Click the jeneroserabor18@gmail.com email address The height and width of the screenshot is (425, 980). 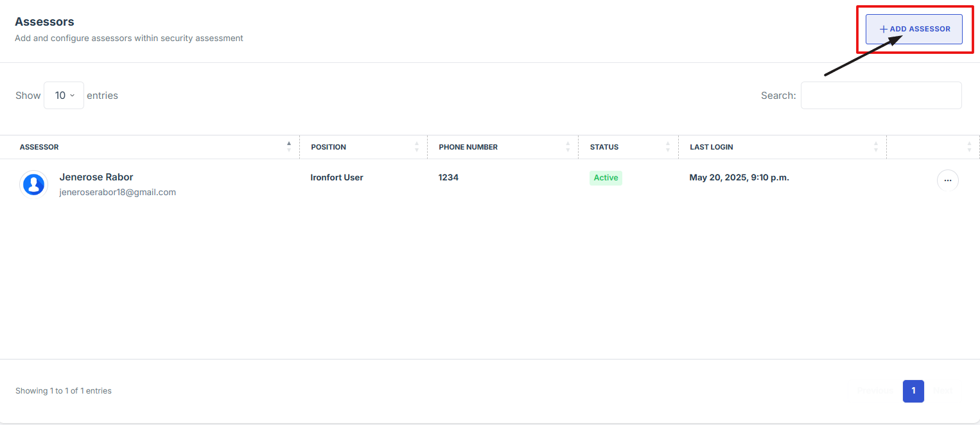pyautogui.click(x=118, y=192)
